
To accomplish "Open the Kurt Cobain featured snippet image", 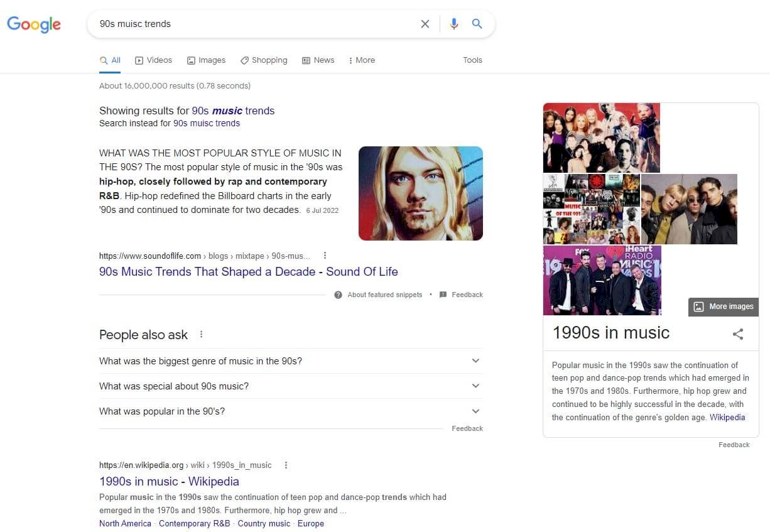I will tap(421, 193).
